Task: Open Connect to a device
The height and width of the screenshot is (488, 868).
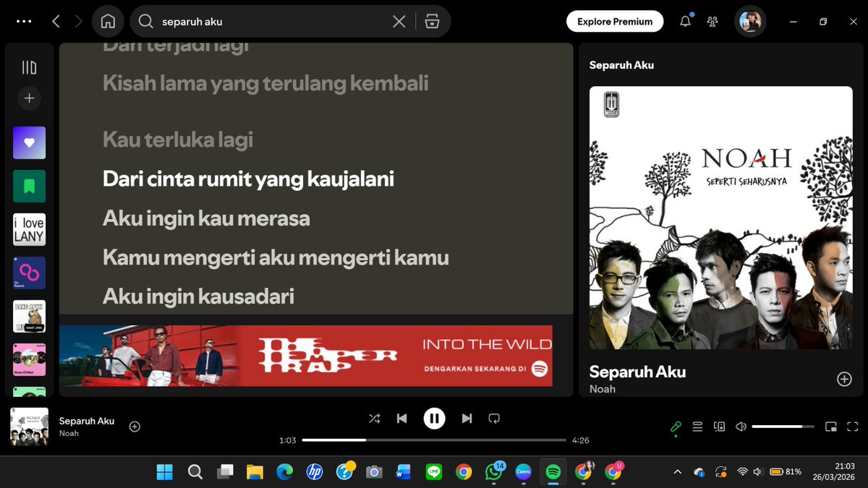Action: click(x=719, y=427)
